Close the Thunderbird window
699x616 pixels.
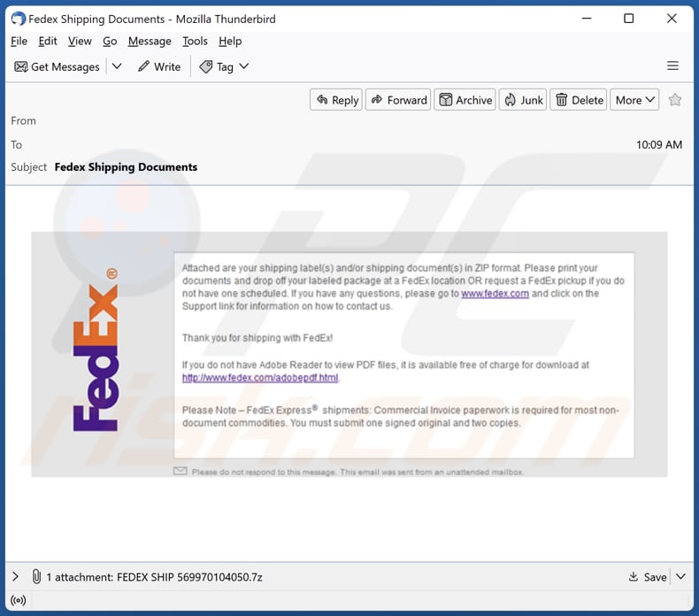point(672,19)
